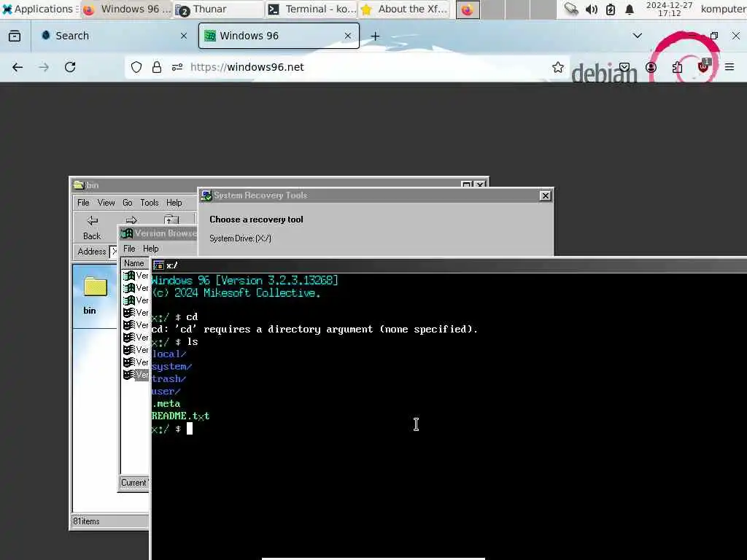Bookmark this page with the star icon
747x560 pixels.
[x=558, y=67]
